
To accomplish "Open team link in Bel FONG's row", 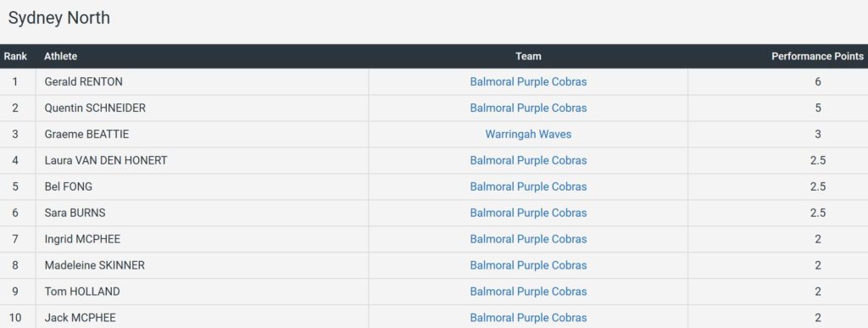I will pos(528,187).
